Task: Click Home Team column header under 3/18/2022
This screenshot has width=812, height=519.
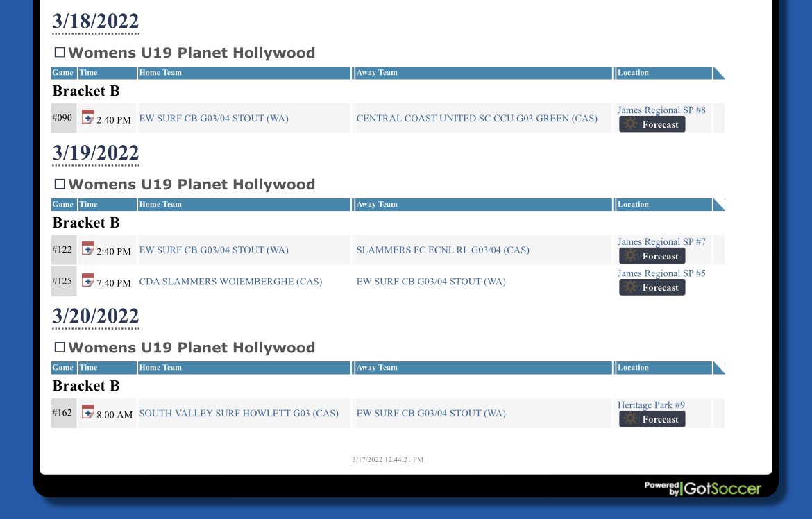Action: 244,73
